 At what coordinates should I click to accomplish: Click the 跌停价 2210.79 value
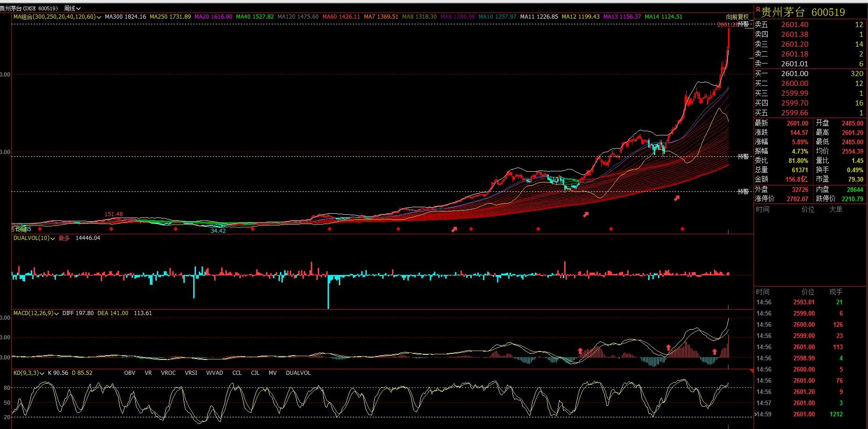click(x=853, y=199)
